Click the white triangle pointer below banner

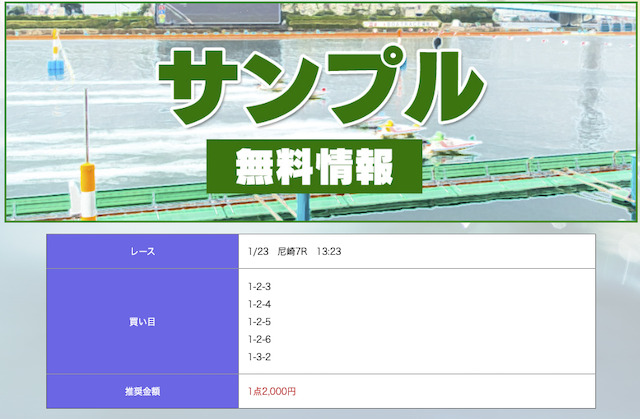[463, 227]
